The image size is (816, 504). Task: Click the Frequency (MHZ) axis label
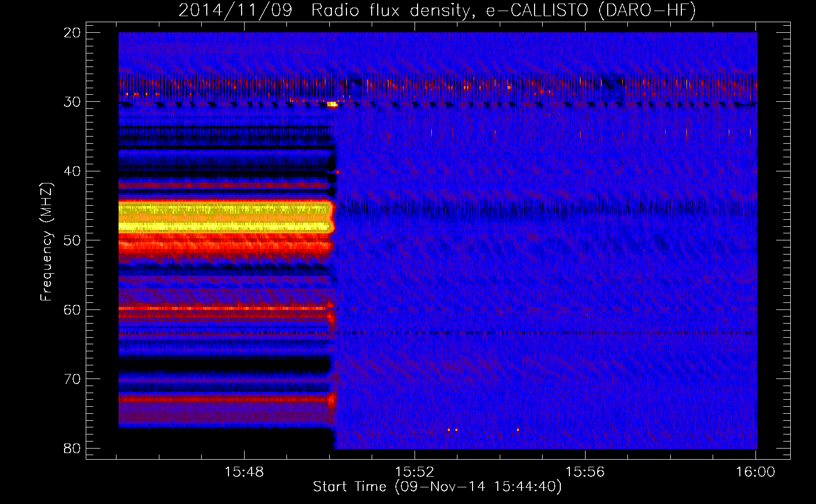[46, 242]
